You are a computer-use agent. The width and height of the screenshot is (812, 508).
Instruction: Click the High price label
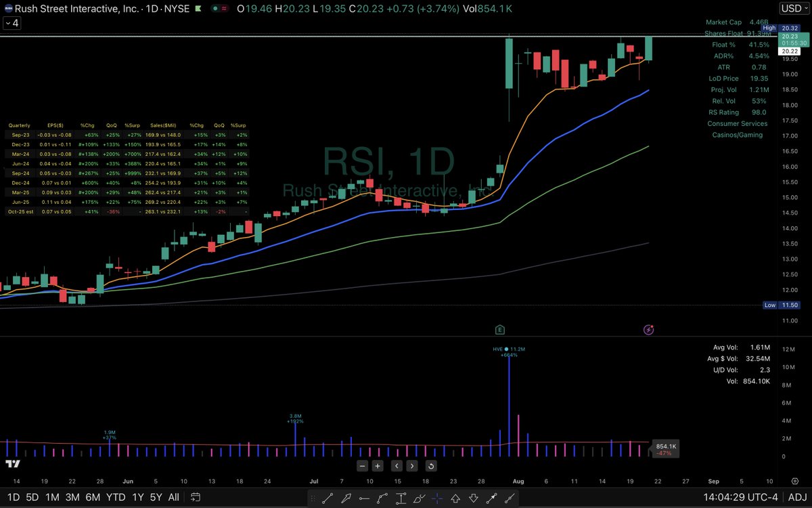pyautogui.click(x=769, y=28)
